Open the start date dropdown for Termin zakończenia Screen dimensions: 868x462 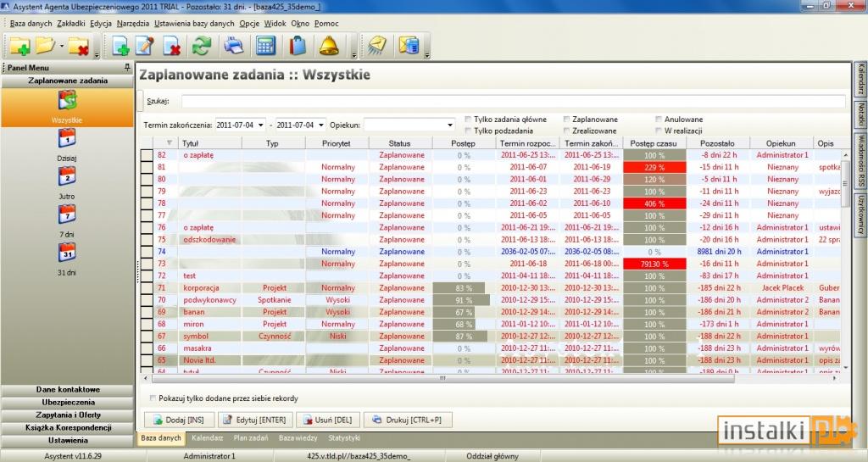point(261,125)
